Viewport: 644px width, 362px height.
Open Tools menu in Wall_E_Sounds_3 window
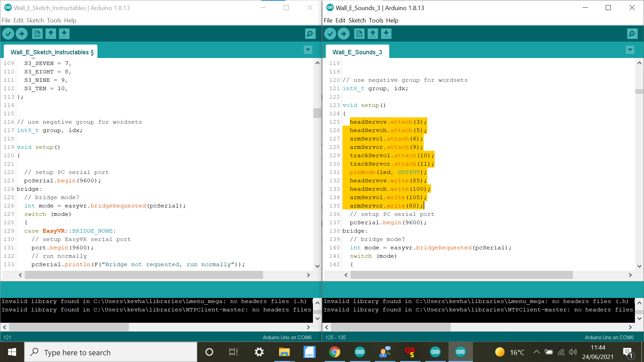point(376,20)
